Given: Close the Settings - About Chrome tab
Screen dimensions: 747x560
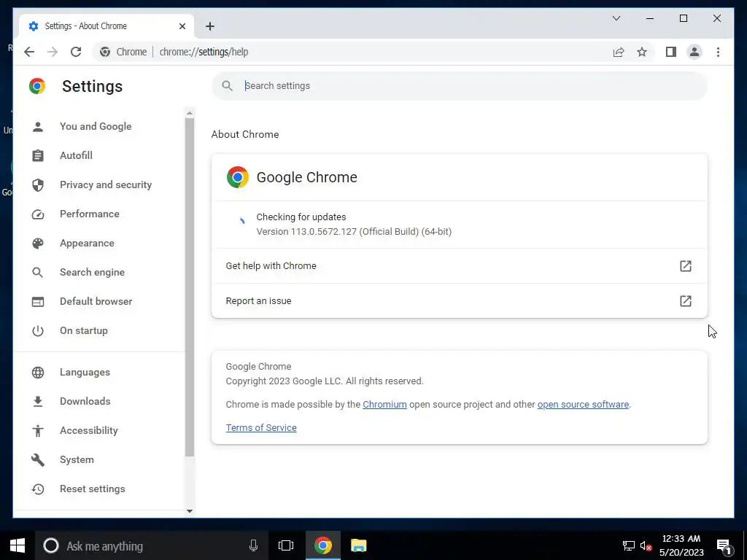Looking at the screenshot, I should (x=182, y=26).
